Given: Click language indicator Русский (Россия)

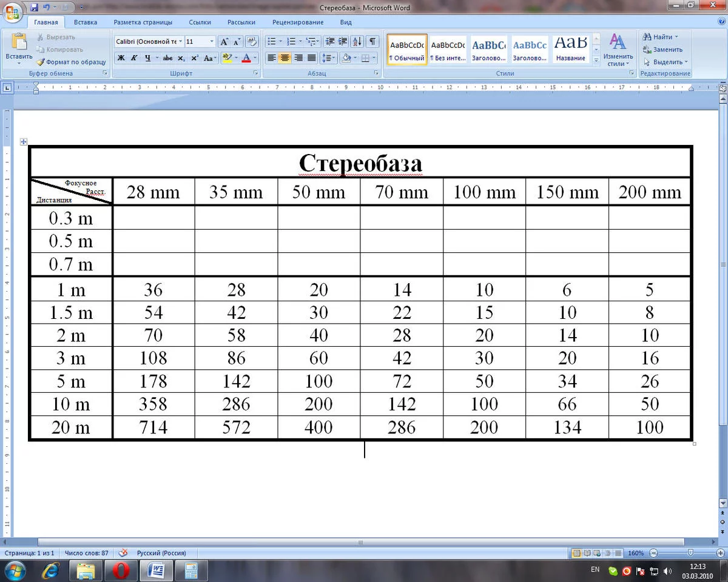Looking at the screenshot, I should click(x=161, y=553).
